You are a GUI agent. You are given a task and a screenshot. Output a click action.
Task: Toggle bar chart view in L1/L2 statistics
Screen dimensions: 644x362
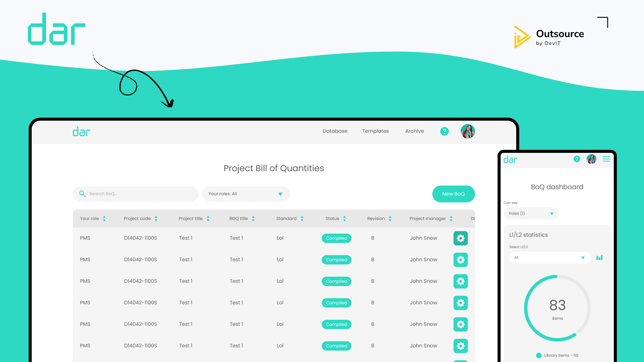pos(599,258)
